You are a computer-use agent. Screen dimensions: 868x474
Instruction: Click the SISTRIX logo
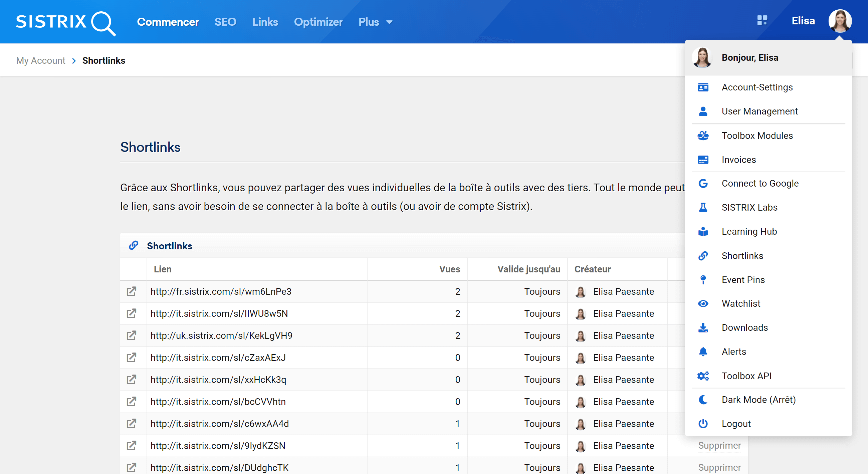click(x=66, y=23)
